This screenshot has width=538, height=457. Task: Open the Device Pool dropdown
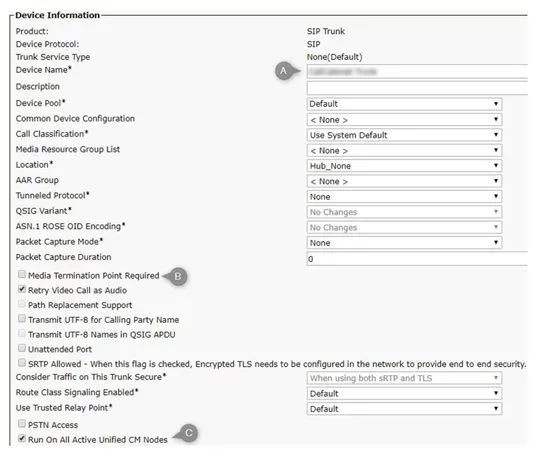(404, 104)
